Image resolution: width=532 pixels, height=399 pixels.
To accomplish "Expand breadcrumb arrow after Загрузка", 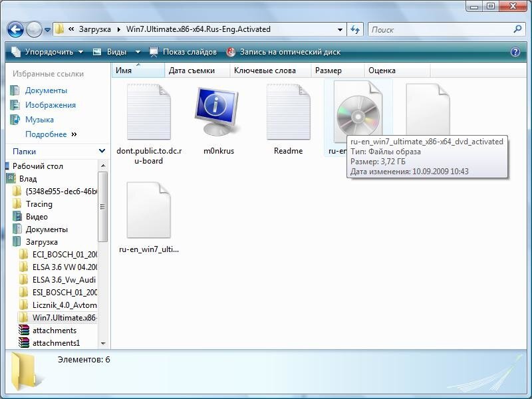I will click(x=118, y=29).
